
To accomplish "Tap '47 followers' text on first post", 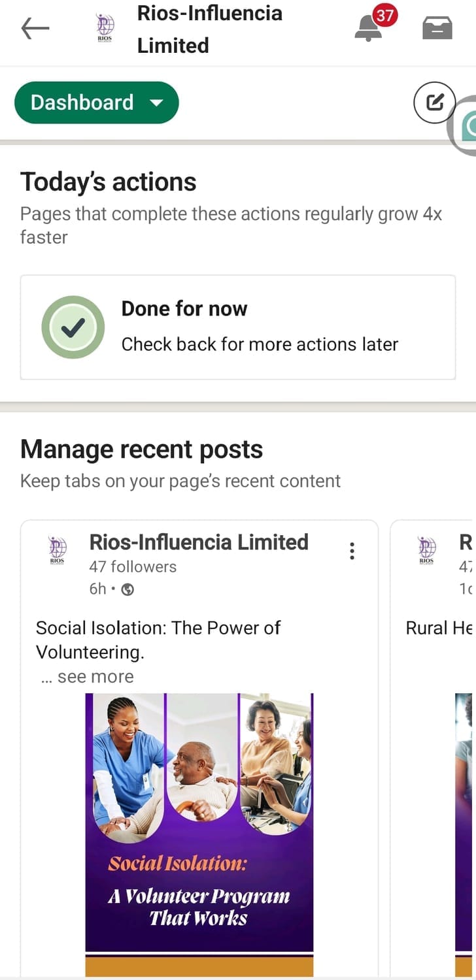I will point(133,566).
